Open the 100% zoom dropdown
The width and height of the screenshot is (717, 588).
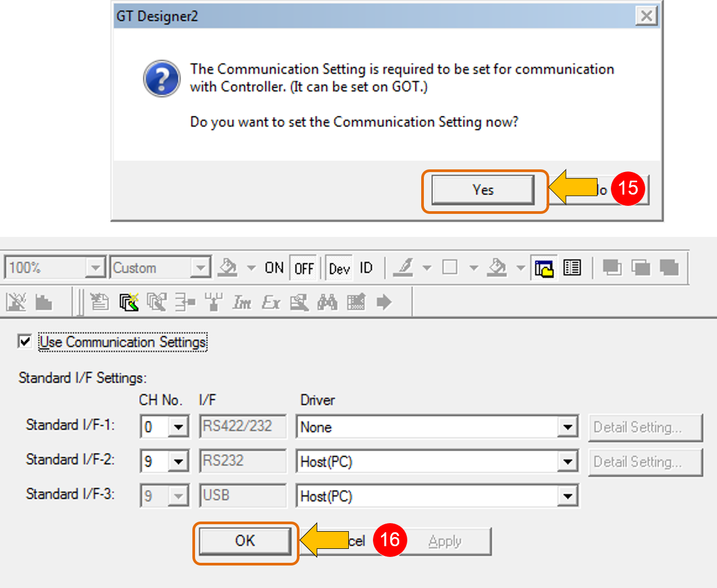tap(95, 267)
